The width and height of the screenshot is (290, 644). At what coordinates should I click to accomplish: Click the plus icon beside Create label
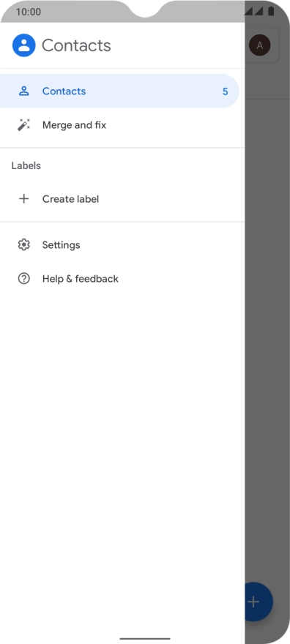tap(24, 199)
